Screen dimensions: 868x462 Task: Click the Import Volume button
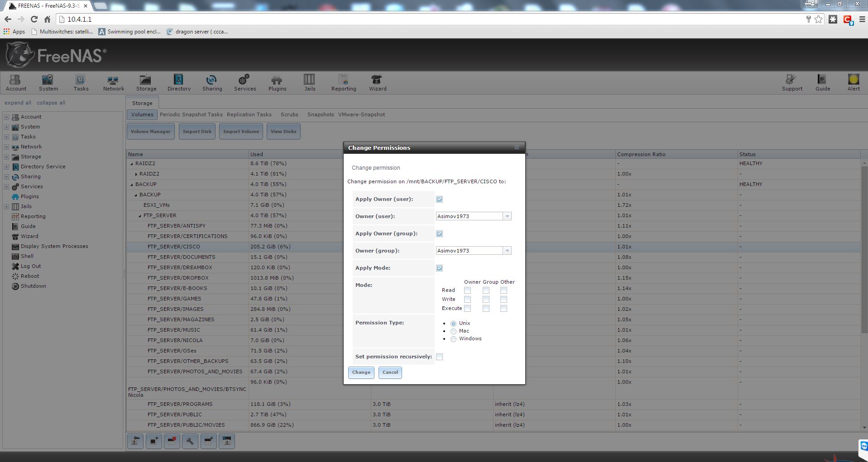[x=241, y=132]
